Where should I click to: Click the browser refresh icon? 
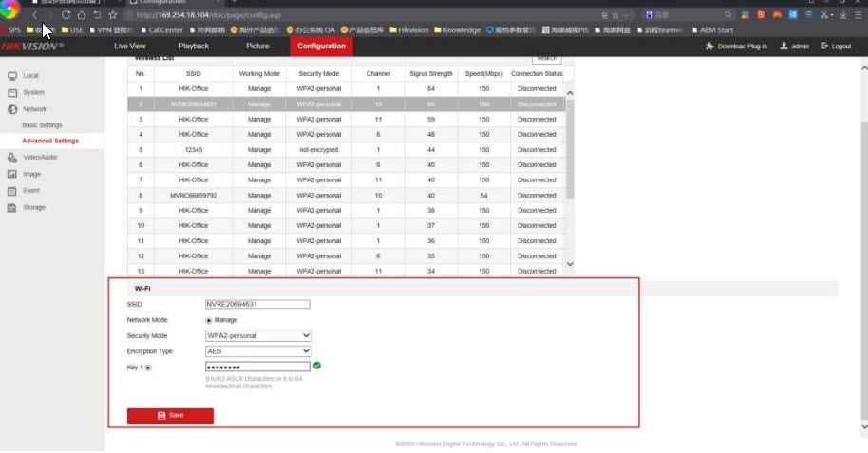coord(66,15)
